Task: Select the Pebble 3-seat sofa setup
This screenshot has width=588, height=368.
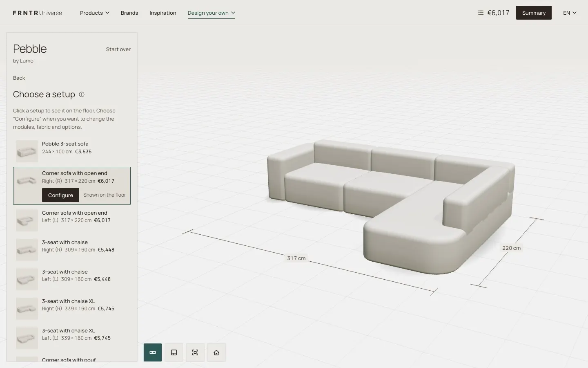Action: (x=72, y=151)
